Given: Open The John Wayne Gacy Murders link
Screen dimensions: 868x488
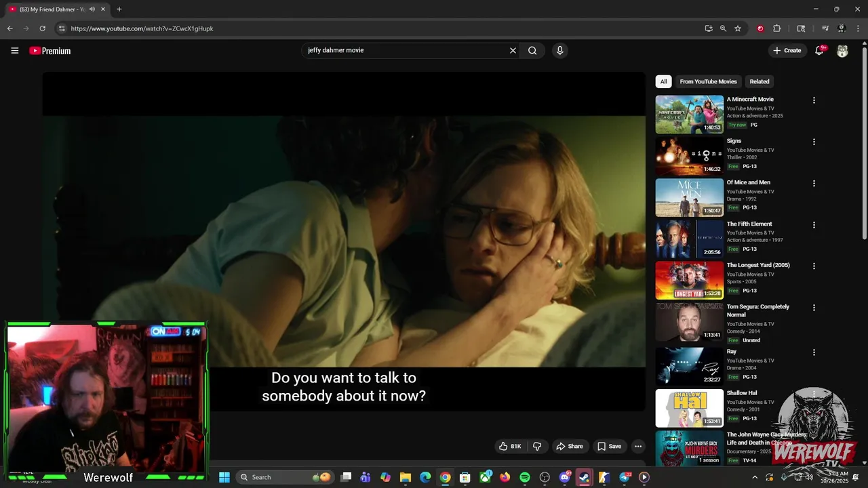Looking at the screenshot, I should [x=767, y=439].
